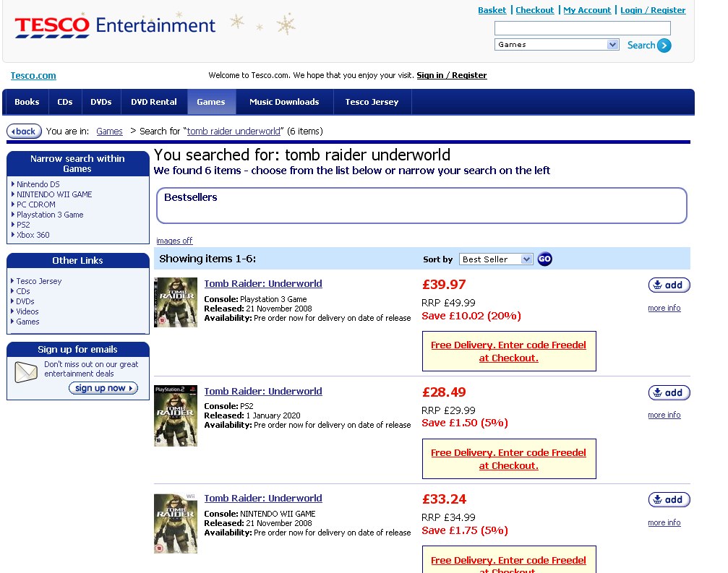Add the PS2 Tomb Raider to basket
The image size is (728, 573).
(x=669, y=392)
